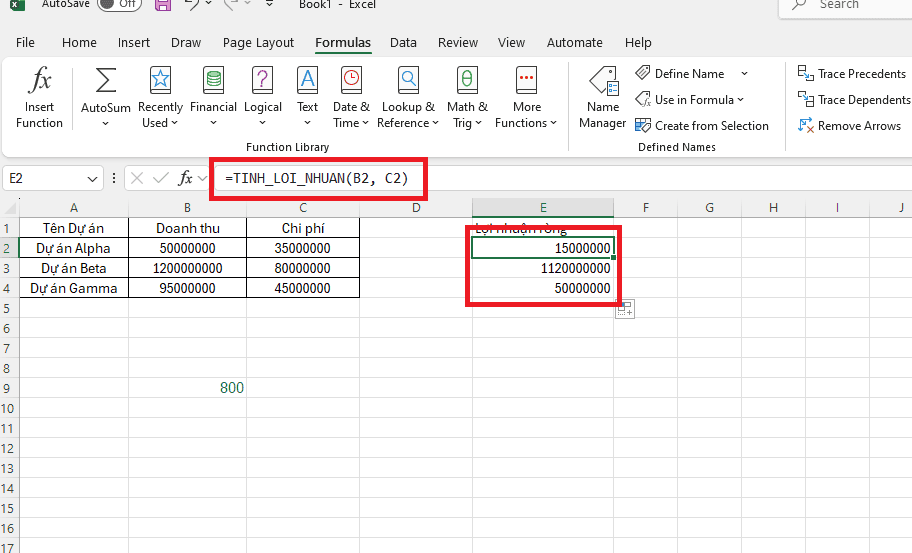
Task: Toggle the AutoSave switch
Action: 119,4
